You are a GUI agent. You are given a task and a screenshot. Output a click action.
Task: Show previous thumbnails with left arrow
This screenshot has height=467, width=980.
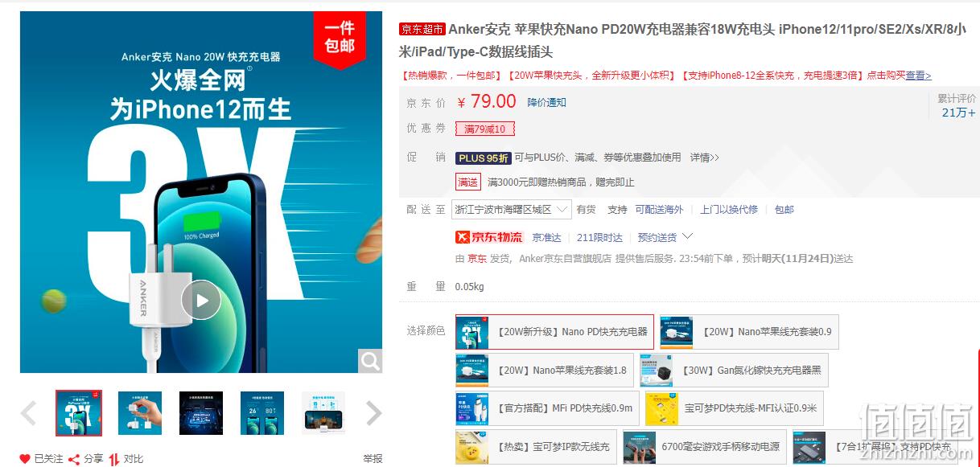29,413
